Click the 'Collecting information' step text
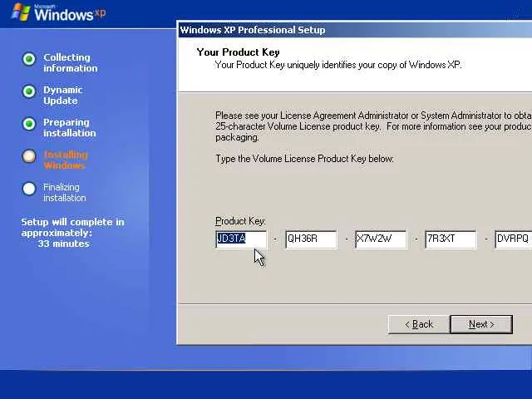Image resolution: width=532 pixels, height=399 pixels. pyautogui.click(x=70, y=63)
